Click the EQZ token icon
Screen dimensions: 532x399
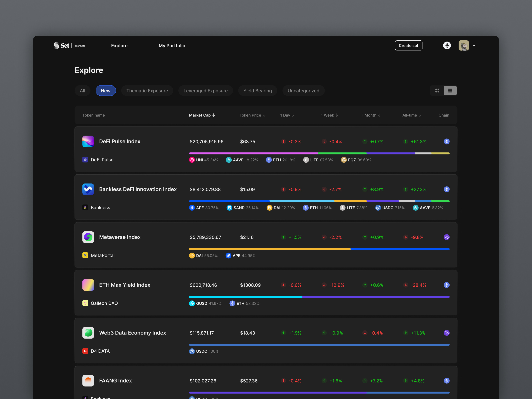(344, 160)
